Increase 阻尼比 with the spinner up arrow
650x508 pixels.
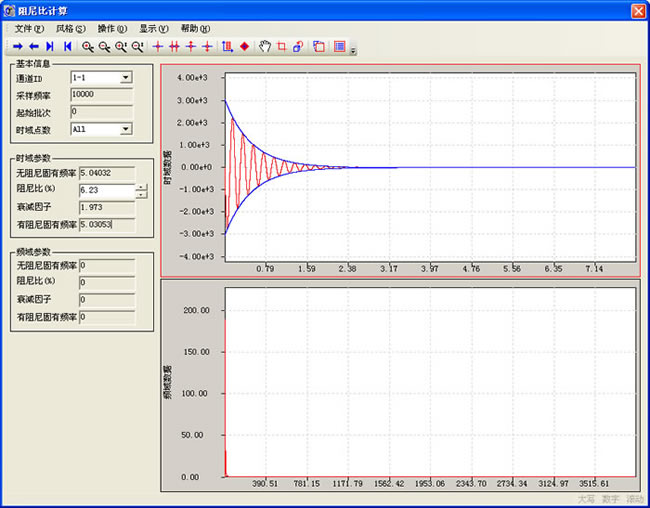tap(141, 186)
